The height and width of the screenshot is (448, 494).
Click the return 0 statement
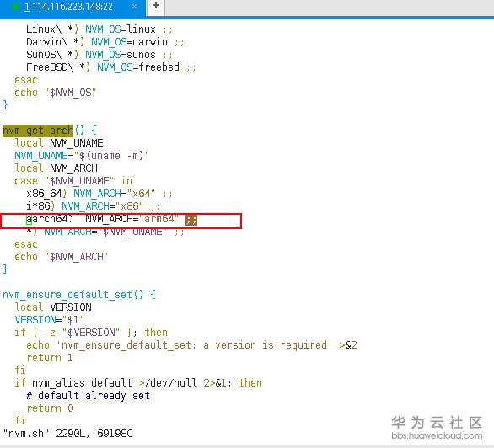coord(50,408)
